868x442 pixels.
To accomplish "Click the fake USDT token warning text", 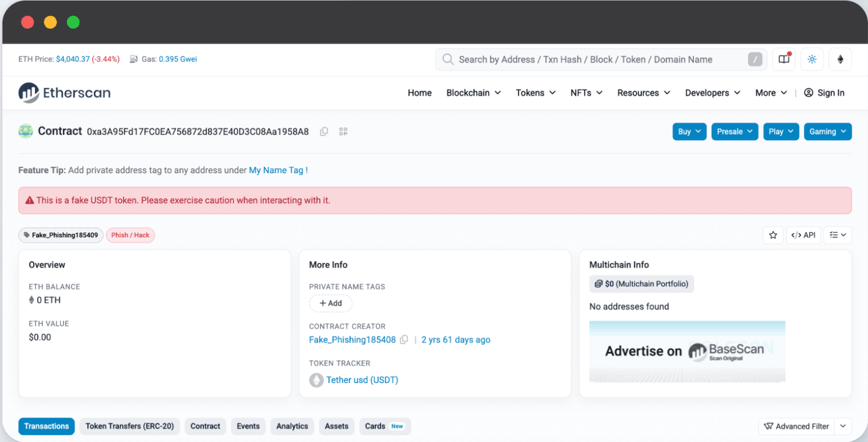I will coord(184,201).
